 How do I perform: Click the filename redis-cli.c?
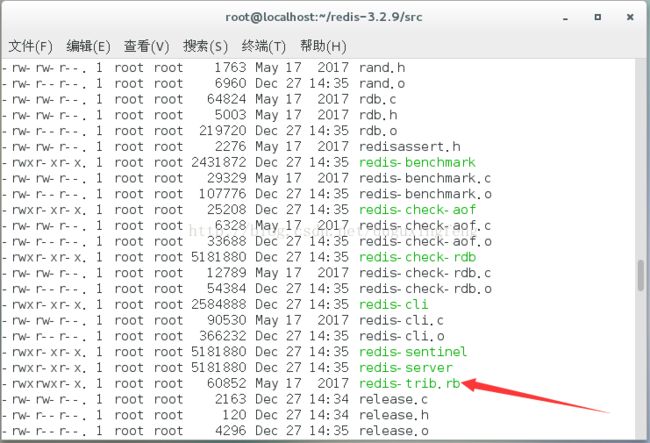(401, 320)
